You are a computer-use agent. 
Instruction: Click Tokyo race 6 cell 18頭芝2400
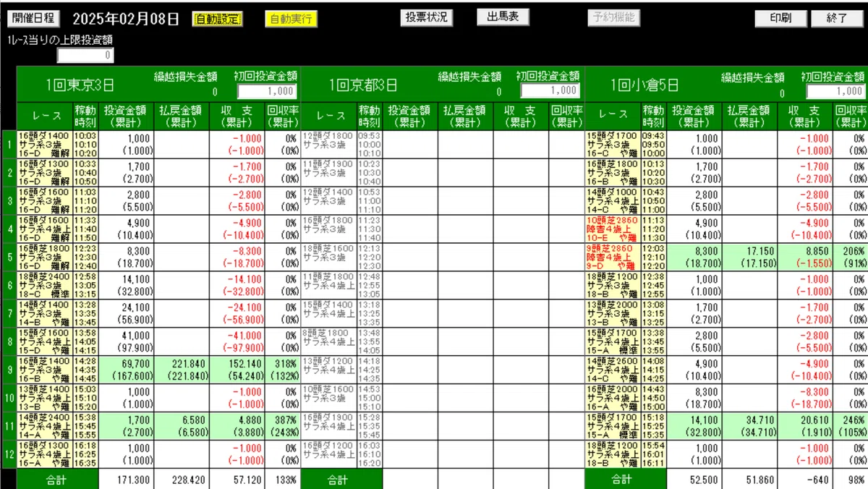pyautogui.click(x=44, y=286)
